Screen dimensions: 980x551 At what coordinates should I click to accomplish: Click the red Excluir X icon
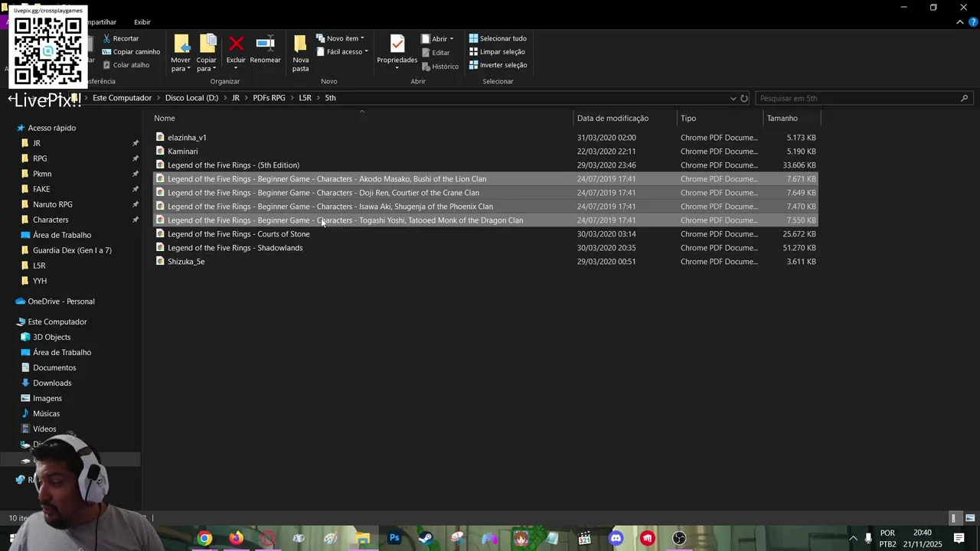(x=236, y=44)
